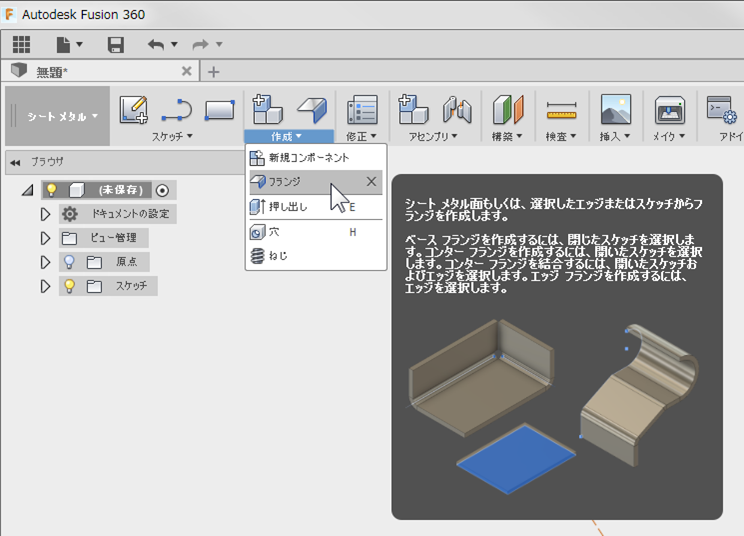Select the Create Sketch tool icon
Screen dimensions: 744x536
tap(133, 109)
